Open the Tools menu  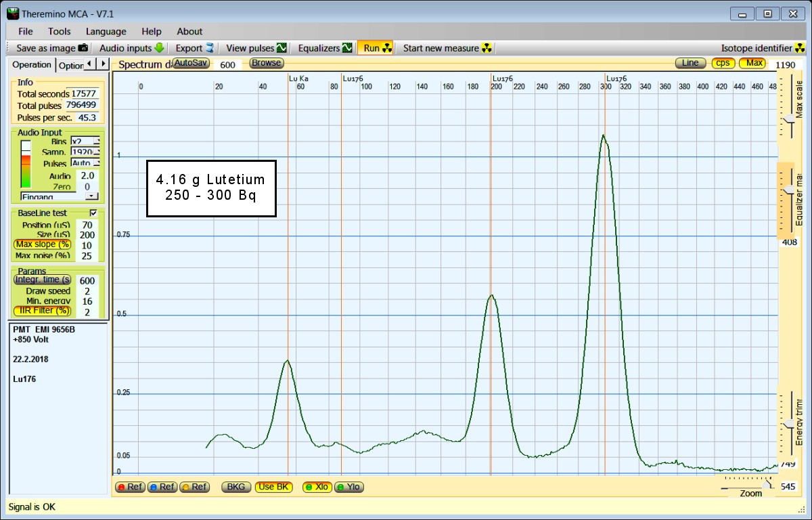[x=60, y=31]
